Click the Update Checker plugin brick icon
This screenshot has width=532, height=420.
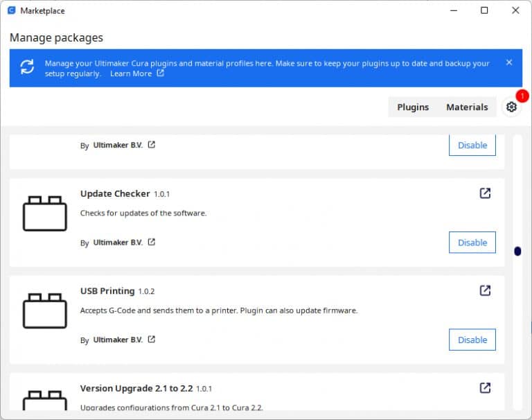pos(45,213)
